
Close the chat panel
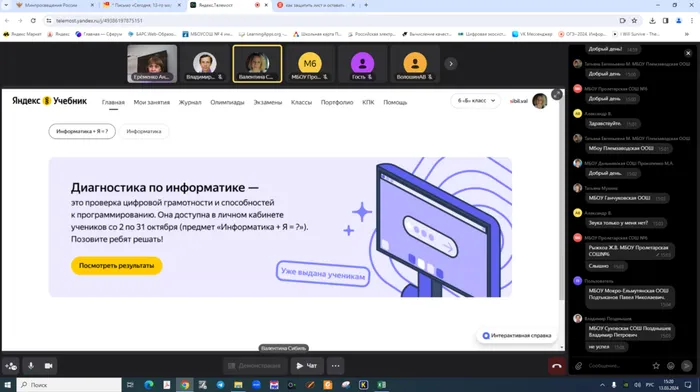[688, 53]
